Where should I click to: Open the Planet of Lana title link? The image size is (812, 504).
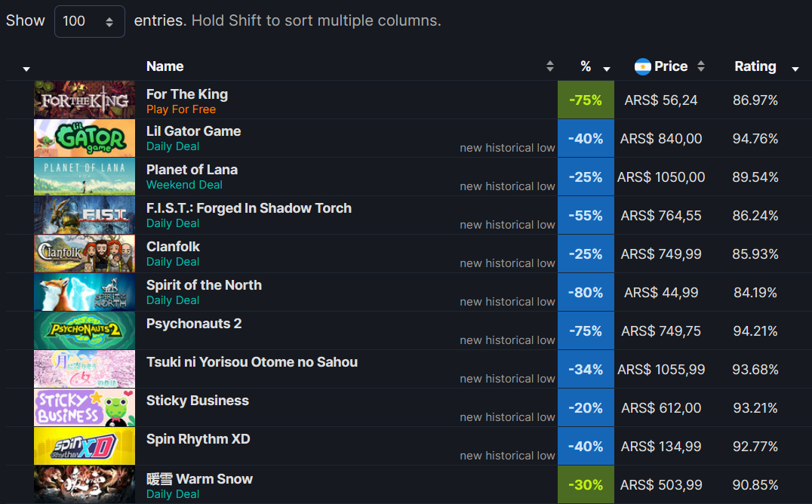coord(192,169)
